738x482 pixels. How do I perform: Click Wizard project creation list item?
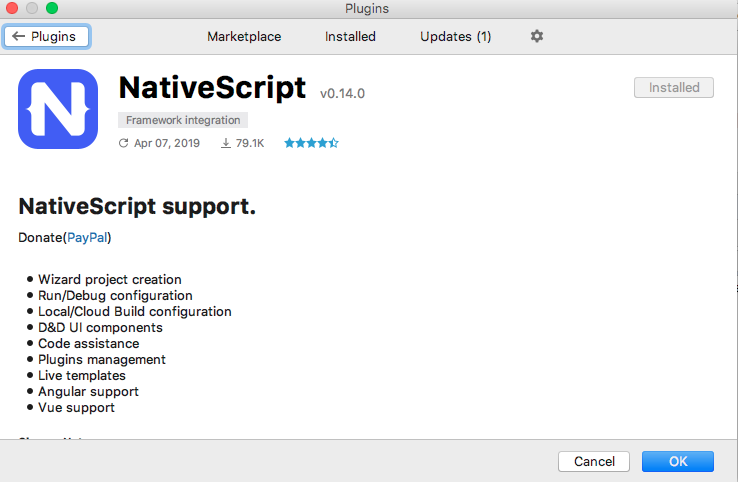click(x=110, y=280)
